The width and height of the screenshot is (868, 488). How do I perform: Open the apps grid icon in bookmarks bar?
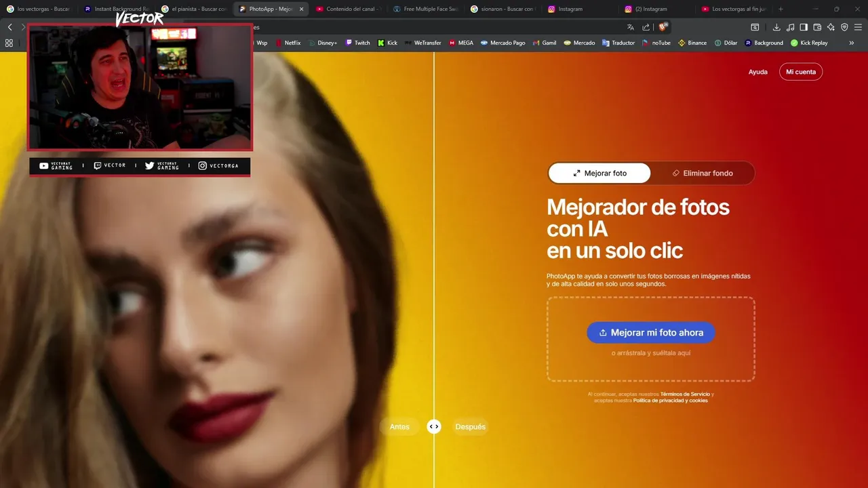pyautogui.click(x=9, y=43)
